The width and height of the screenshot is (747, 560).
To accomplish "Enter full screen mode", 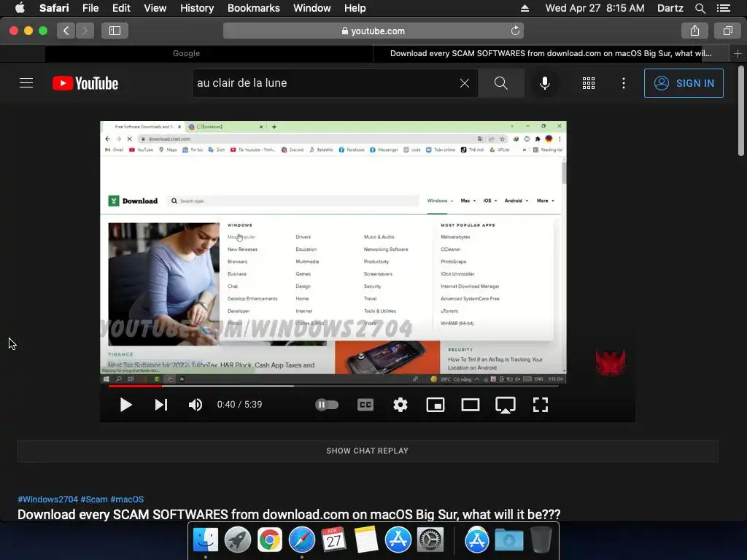I will (x=541, y=405).
